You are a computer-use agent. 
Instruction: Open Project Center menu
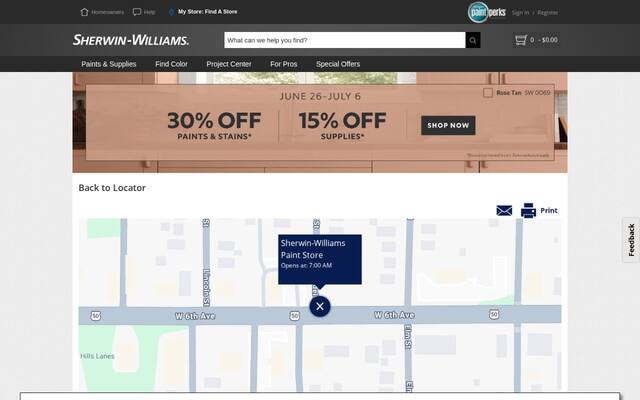pos(229,64)
